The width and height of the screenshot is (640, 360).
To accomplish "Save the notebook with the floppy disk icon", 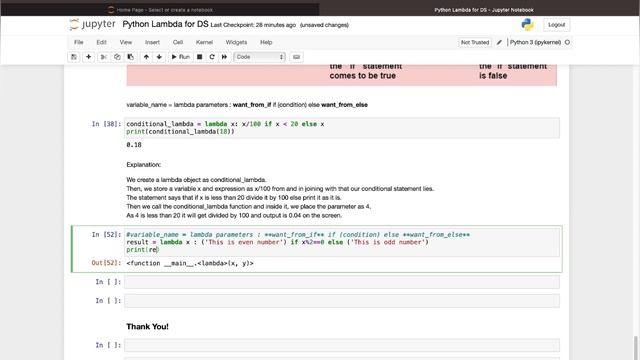I will [x=74, y=57].
